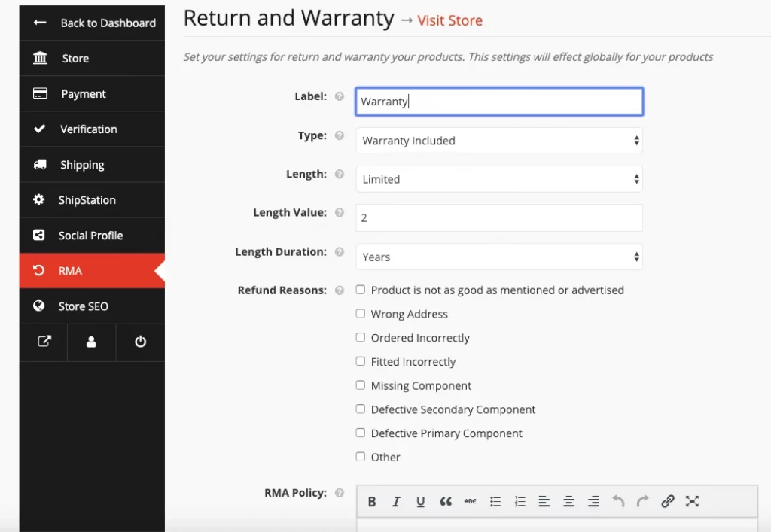Click the Bold icon in RMA Policy editor

[x=372, y=502]
